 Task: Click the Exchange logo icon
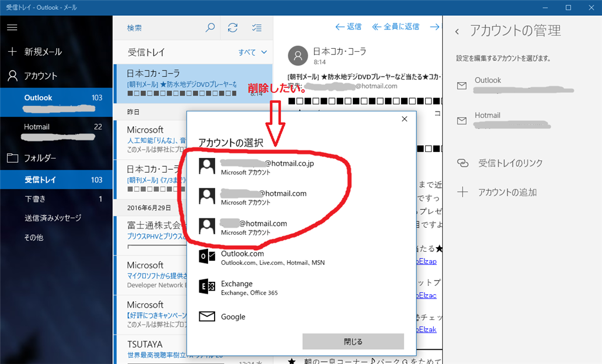point(207,287)
